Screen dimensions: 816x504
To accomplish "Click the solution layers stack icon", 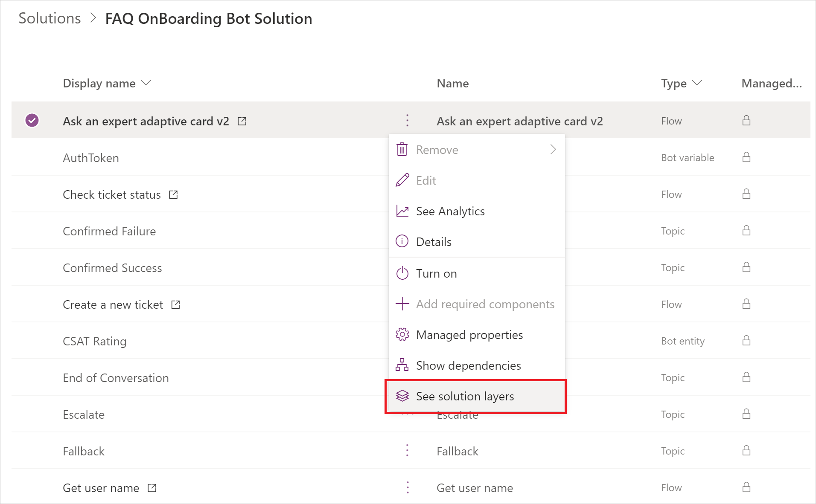I will pyautogui.click(x=402, y=396).
